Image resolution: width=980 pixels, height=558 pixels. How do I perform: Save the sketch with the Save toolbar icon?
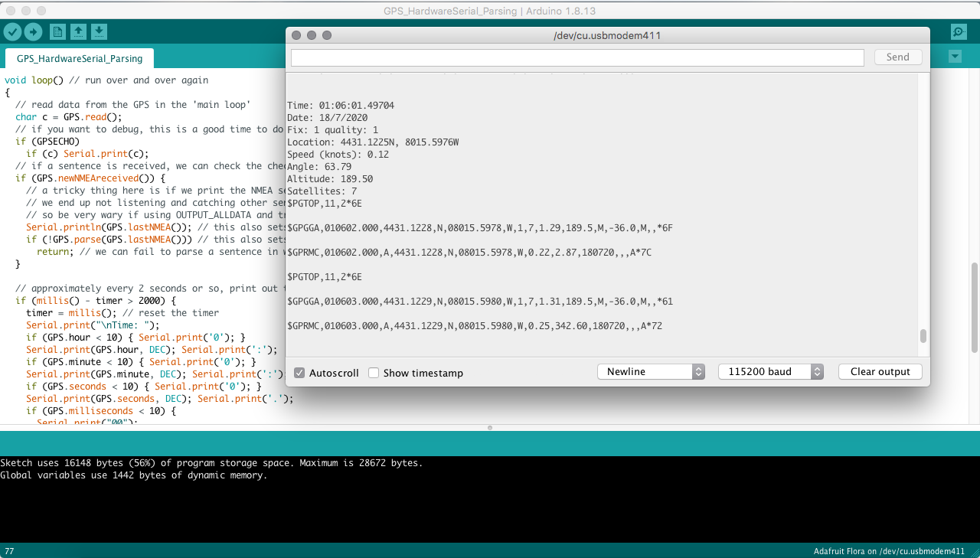(x=100, y=31)
